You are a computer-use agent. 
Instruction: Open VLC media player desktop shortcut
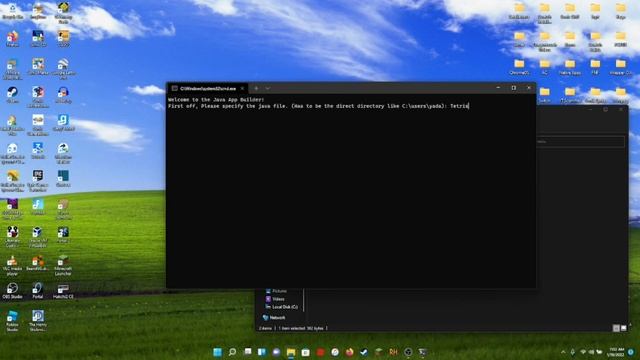12,265
